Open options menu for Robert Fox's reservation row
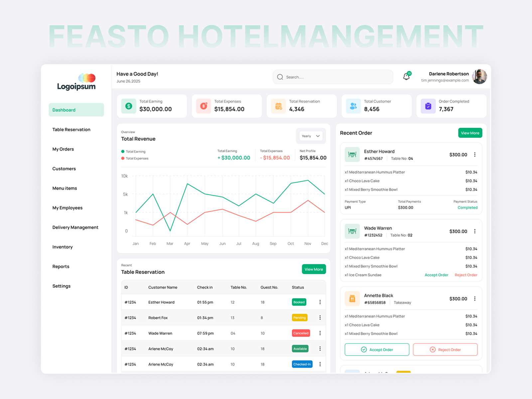Image resolution: width=532 pixels, height=399 pixels. click(x=320, y=318)
